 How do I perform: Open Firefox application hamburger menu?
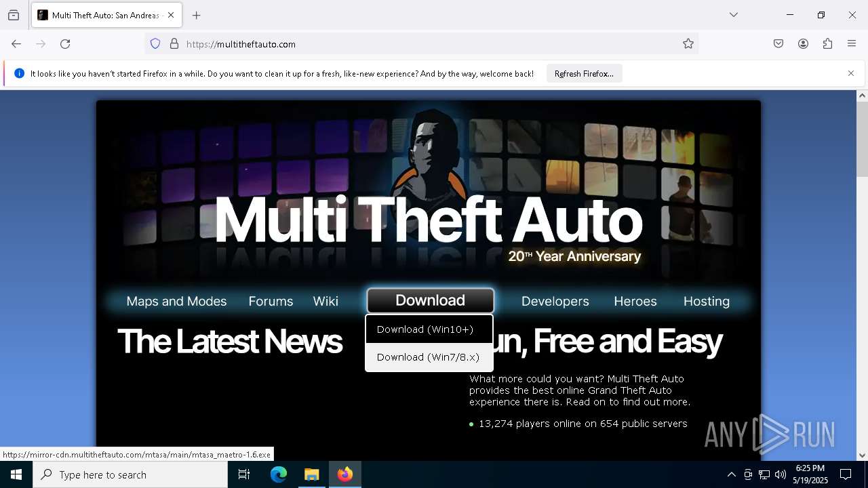click(x=852, y=44)
